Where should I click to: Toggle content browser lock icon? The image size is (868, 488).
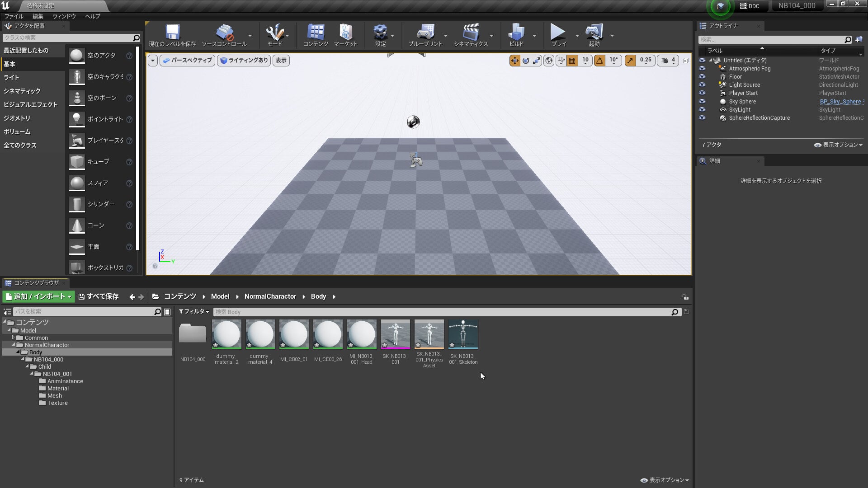[685, 297]
